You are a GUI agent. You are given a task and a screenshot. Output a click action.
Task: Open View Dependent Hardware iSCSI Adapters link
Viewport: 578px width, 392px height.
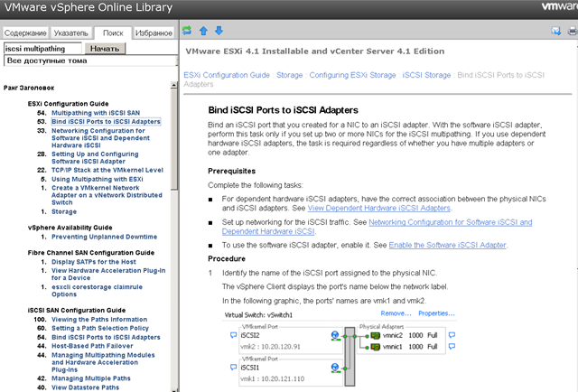click(x=379, y=208)
